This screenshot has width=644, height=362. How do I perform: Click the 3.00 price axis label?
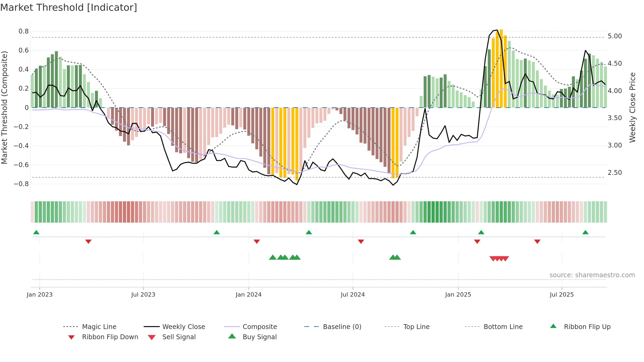click(615, 145)
